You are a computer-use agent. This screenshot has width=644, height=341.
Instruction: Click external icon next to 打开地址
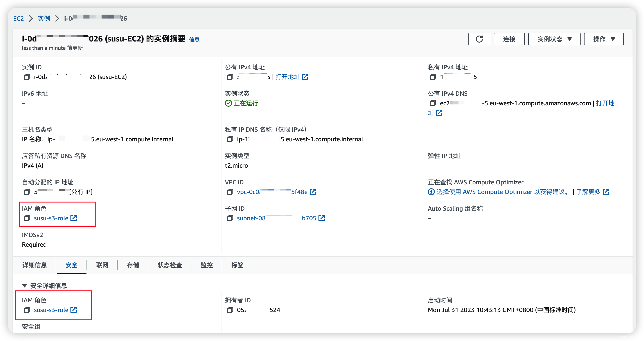click(305, 77)
